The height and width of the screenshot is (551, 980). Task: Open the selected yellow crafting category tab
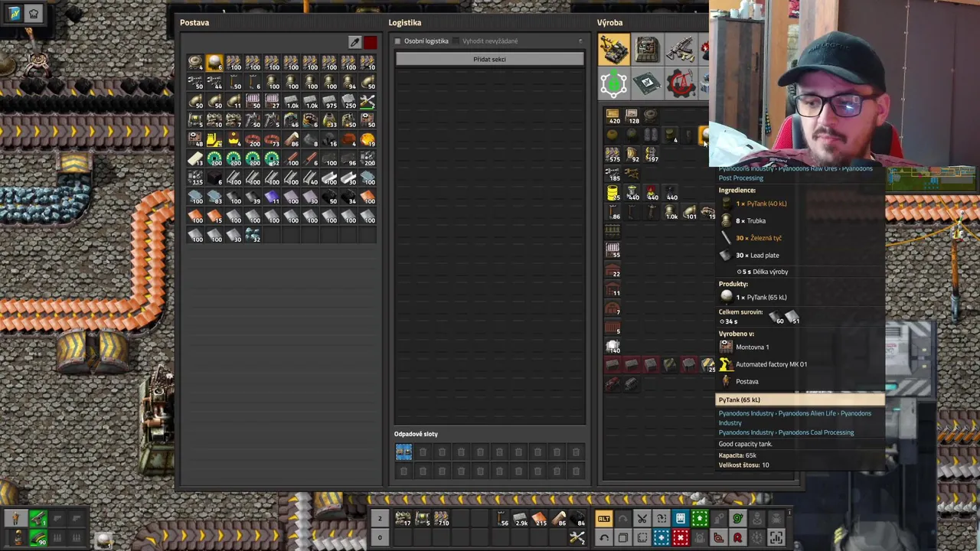(x=613, y=50)
